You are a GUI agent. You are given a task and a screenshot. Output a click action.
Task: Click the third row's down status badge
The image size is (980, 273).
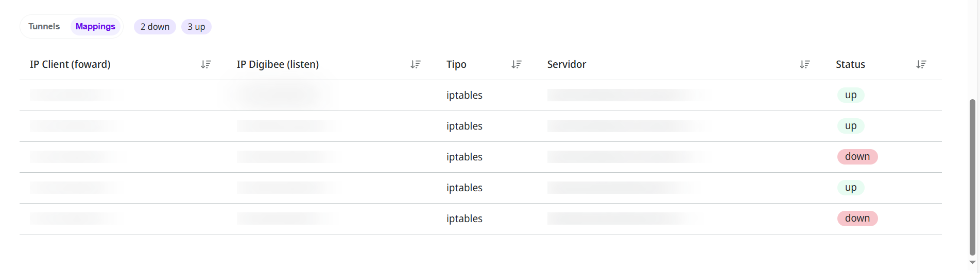point(857,157)
